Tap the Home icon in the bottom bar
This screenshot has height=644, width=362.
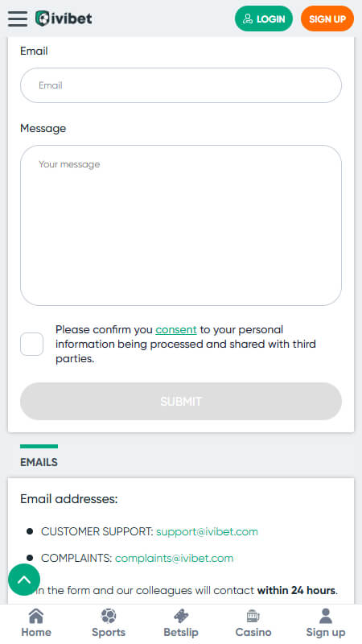pyautogui.click(x=36, y=616)
